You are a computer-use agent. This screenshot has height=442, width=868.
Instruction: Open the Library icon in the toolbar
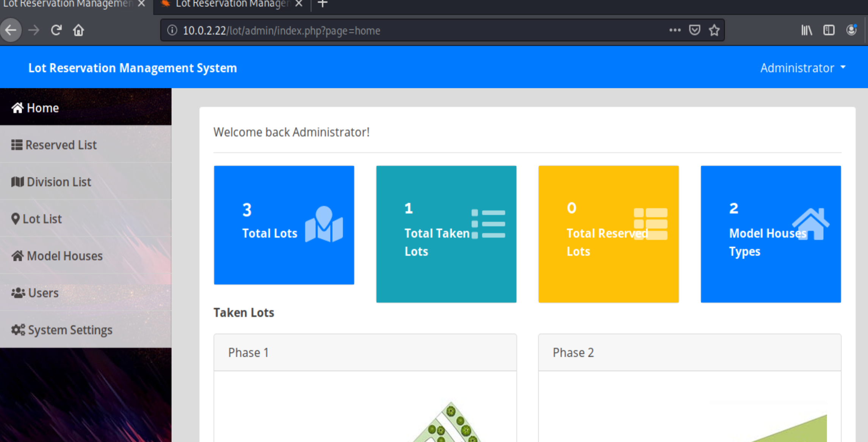click(807, 30)
